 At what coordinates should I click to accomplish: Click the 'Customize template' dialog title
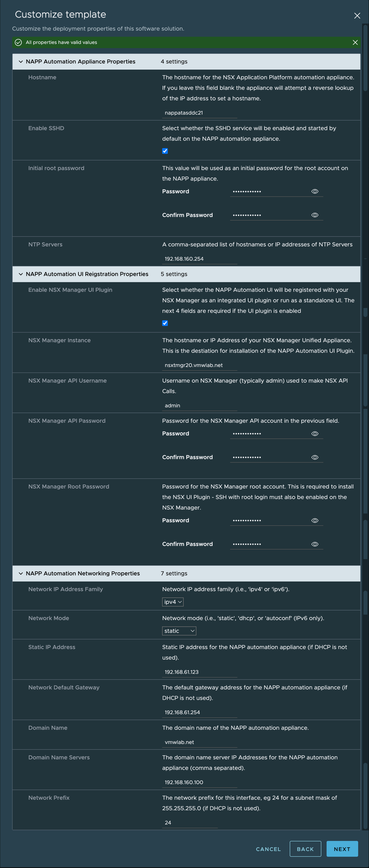(61, 14)
